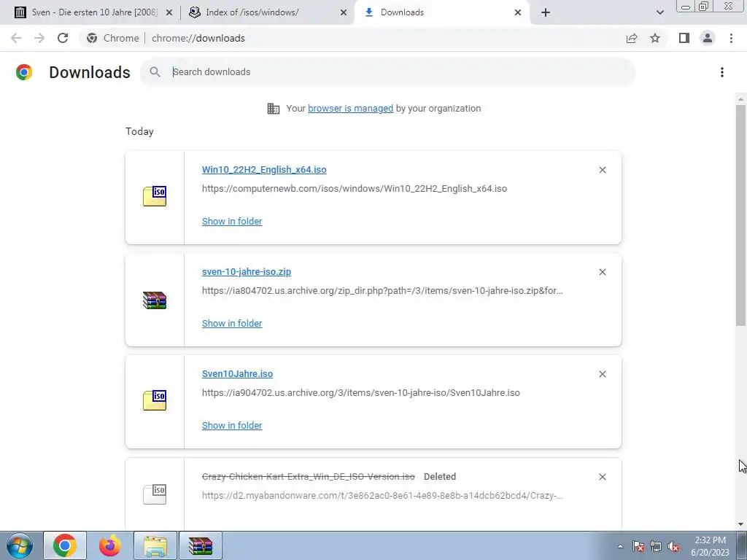Click the myabandonware.com source URL text
The width and height of the screenshot is (747, 560).
382,495
